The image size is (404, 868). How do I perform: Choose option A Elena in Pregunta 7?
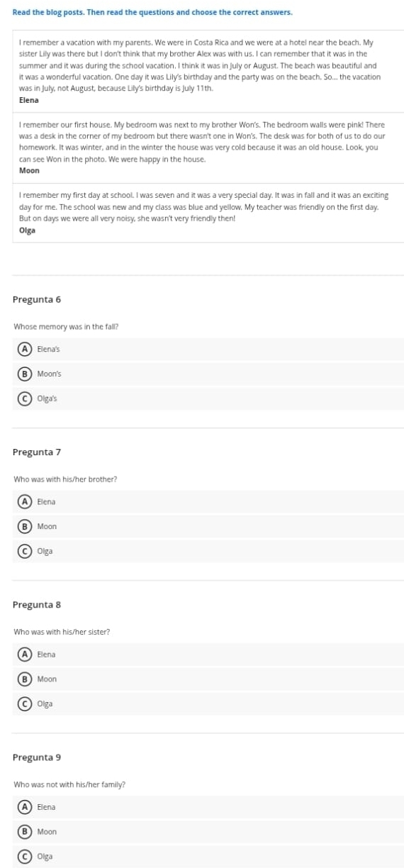[x=208, y=501]
